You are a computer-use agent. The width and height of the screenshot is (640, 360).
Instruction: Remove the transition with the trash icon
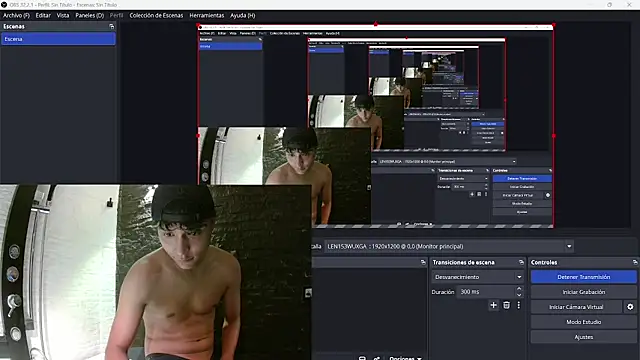tap(506, 305)
